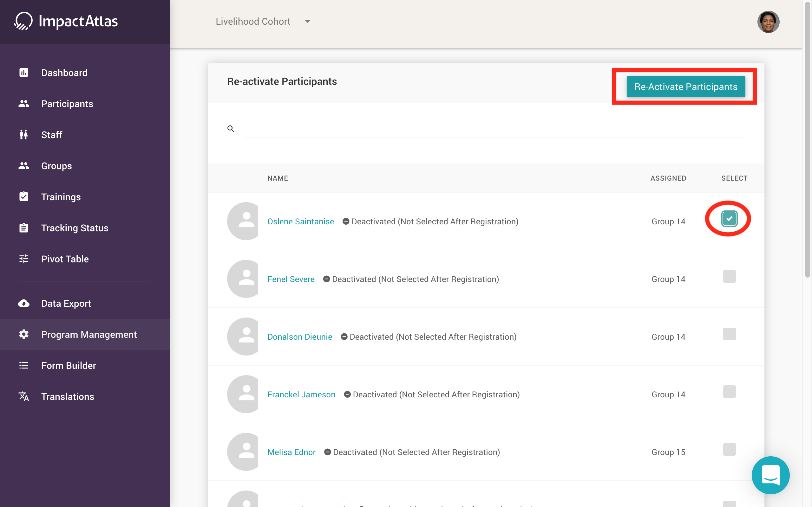The image size is (812, 507).
Task: Click the Trainings clipboard-check icon
Action: coord(23,196)
